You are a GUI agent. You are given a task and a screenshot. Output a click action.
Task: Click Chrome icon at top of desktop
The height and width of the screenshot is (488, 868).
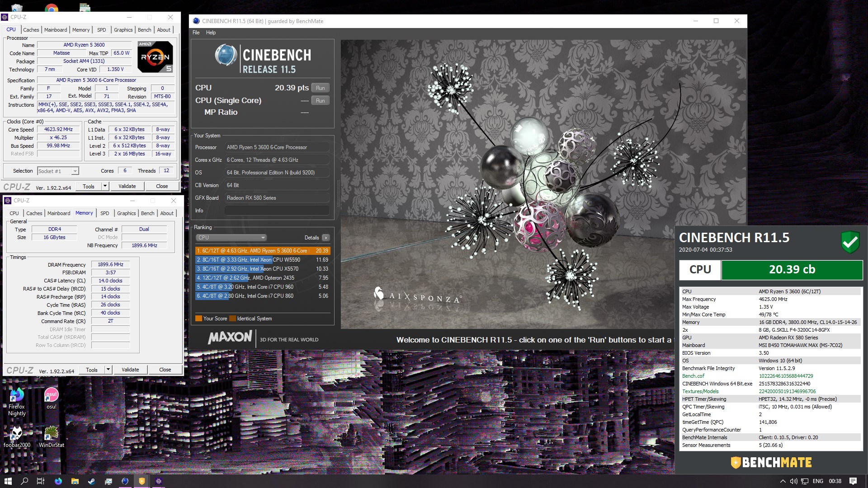(52, 8)
